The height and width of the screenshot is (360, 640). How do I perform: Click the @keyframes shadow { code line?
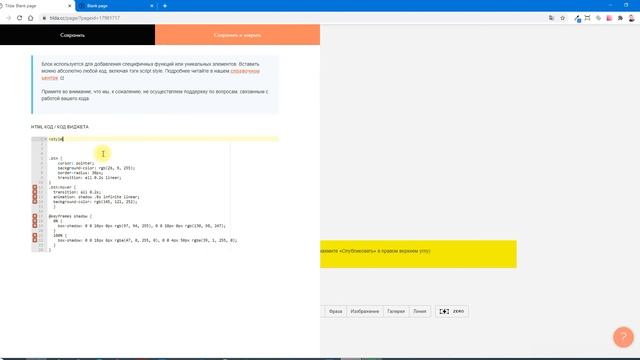(x=70, y=216)
